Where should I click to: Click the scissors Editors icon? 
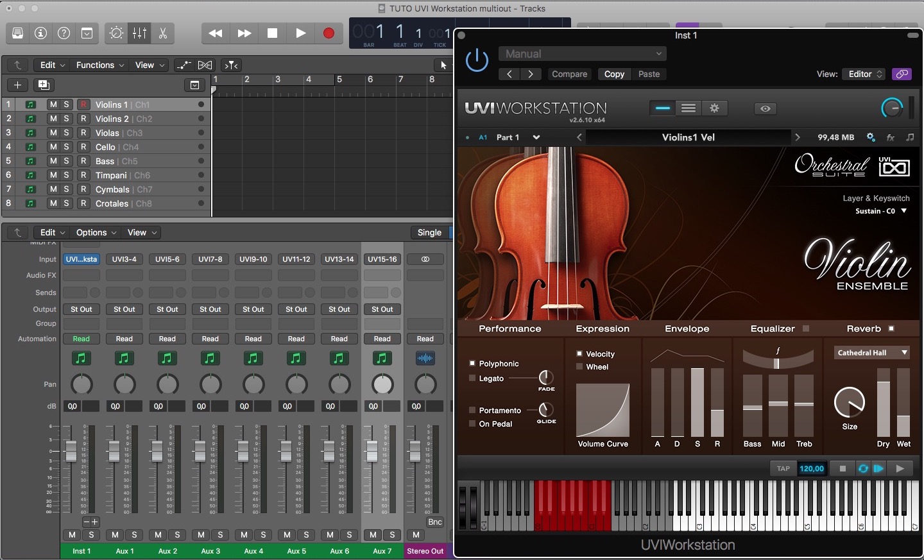(x=163, y=33)
